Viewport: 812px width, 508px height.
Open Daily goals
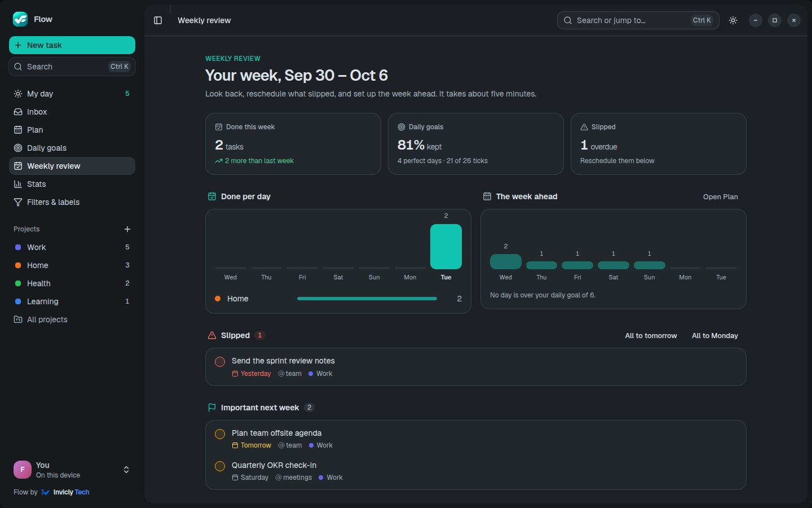[72, 148]
